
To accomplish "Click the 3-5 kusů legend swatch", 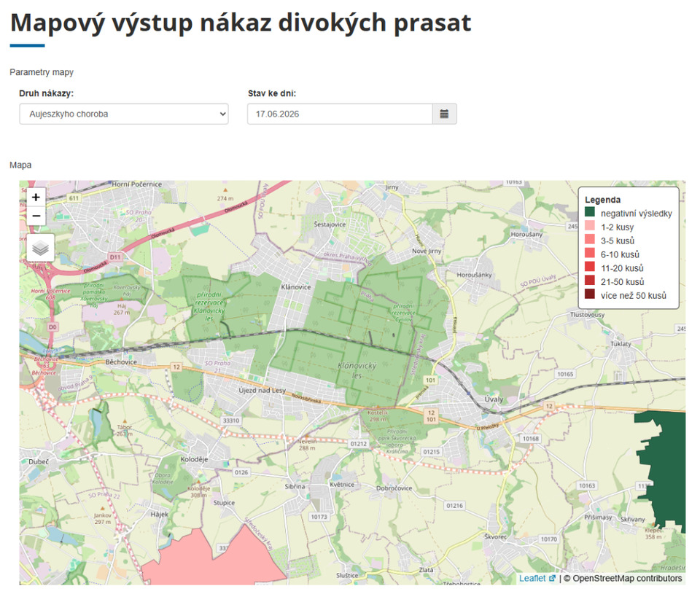I will pyautogui.click(x=590, y=239).
